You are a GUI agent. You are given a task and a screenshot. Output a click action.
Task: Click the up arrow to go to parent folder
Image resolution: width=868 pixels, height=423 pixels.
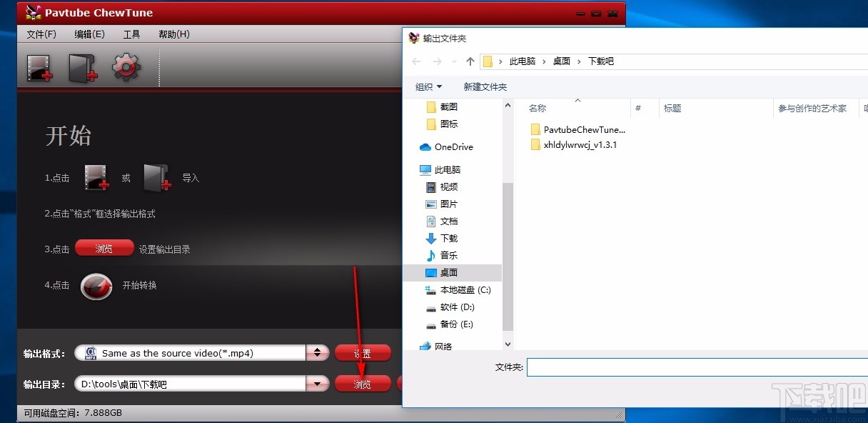pyautogui.click(x=470, y=61)
